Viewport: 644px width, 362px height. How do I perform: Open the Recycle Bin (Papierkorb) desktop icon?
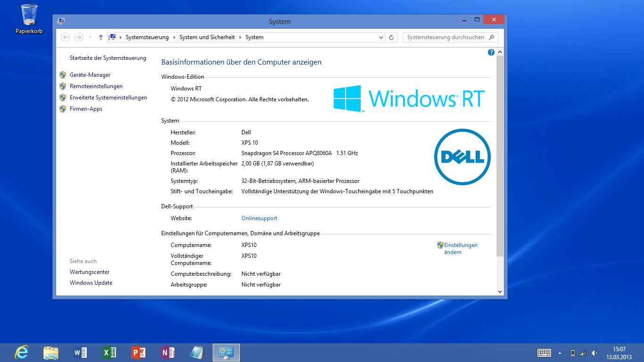tap(29, 19)
